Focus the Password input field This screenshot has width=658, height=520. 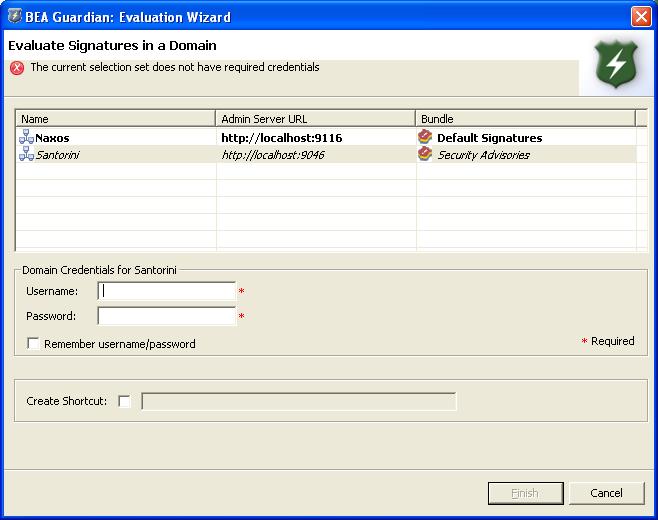167,316
